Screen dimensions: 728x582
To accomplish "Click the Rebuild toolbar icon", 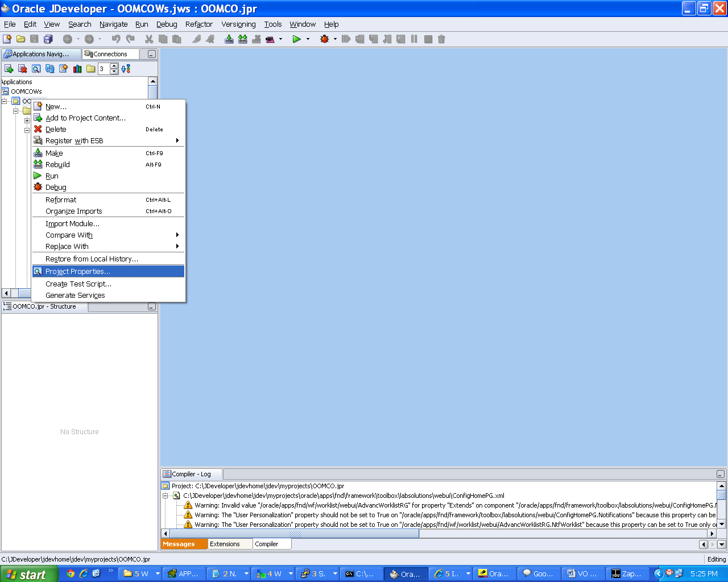I will (243, 39).
